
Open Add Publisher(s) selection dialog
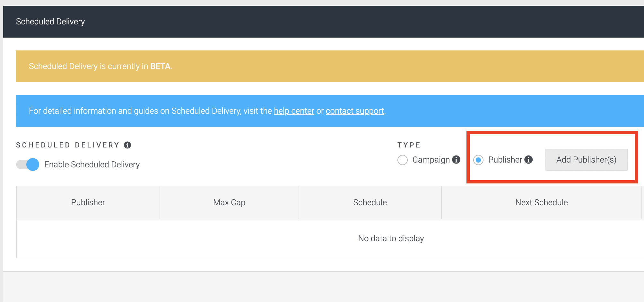pos(587,160)
